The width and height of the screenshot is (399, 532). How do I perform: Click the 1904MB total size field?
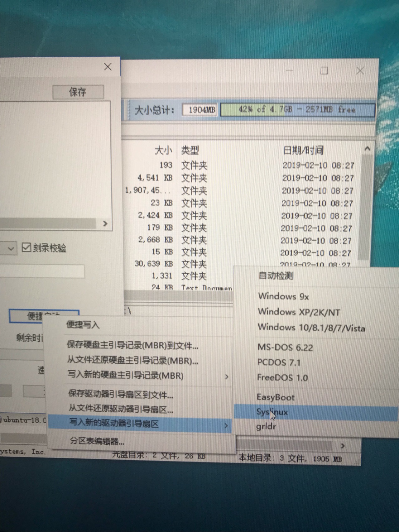point(200,110)
